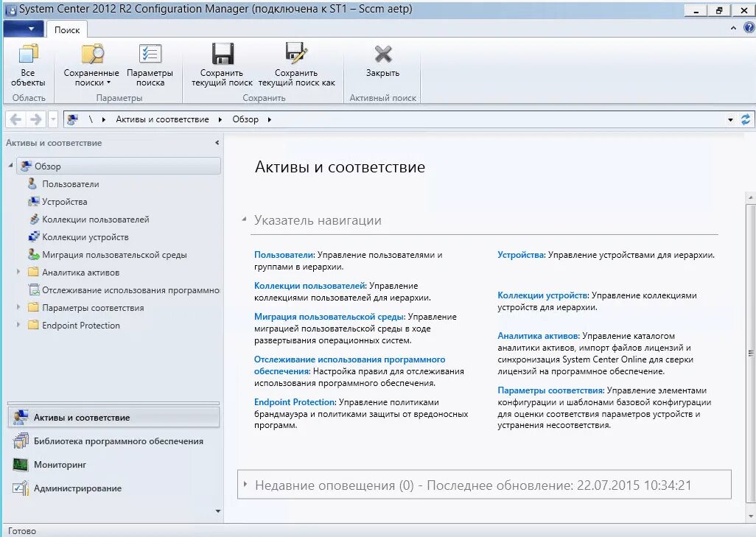Click the scroll down arrow of content pane
Screen dimensions: 756x537
(x=751, y=516)
